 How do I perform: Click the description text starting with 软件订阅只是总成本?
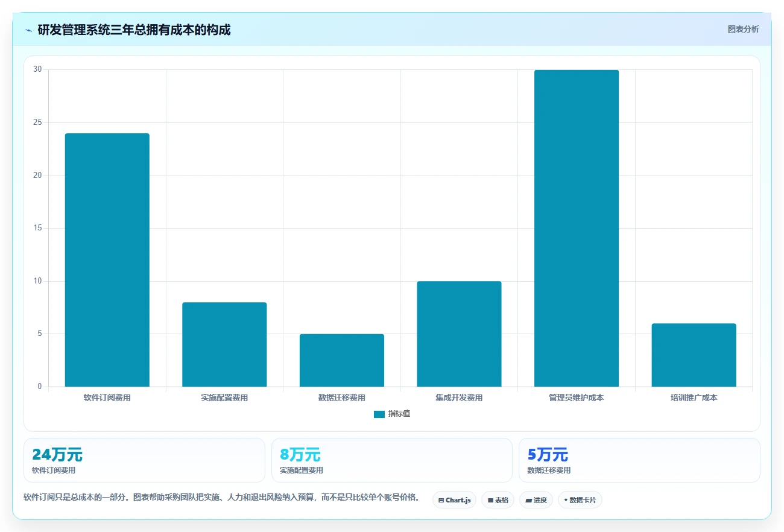click(221, 497)
